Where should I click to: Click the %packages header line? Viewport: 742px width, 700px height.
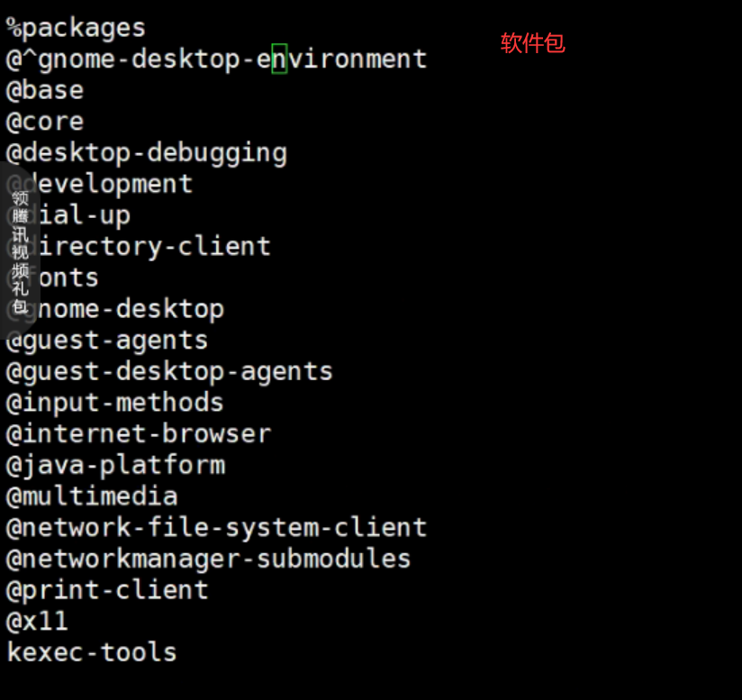pyautogui.click(x=76, y=28)
